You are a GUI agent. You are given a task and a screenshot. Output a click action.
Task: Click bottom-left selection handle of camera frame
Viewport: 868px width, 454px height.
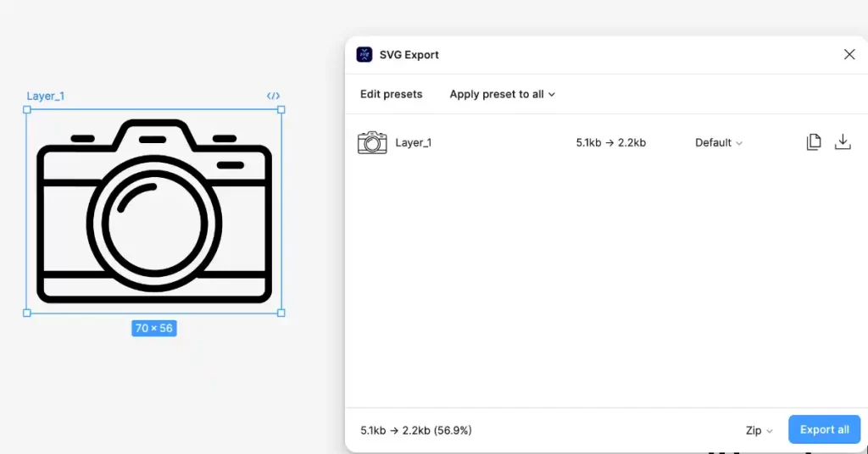coord(27,313)
